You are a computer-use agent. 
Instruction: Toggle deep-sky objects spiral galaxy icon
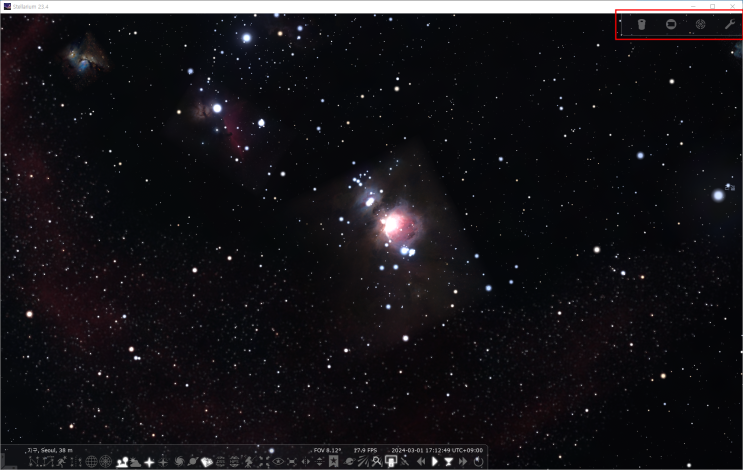tap(178, 462)
